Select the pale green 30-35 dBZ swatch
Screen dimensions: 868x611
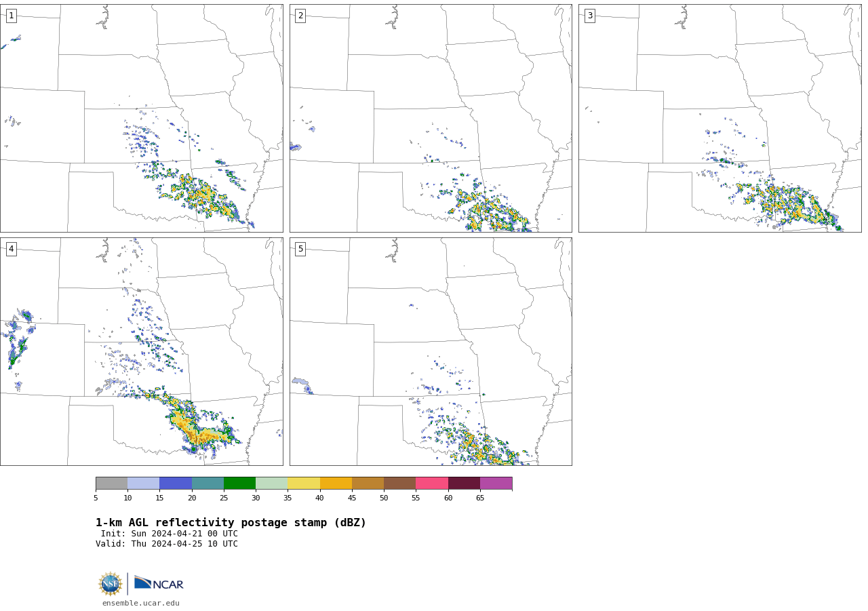click(x=271, y=484)
